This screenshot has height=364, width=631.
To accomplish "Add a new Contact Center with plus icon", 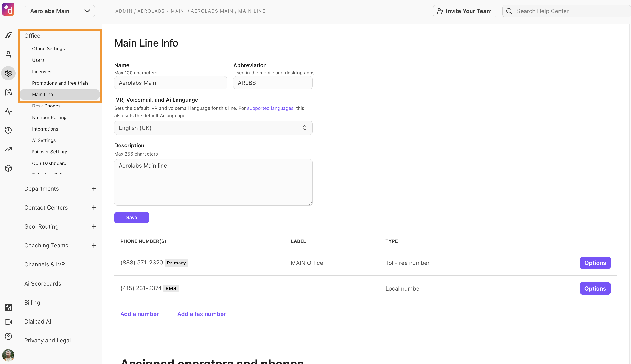I will (94, 208).
